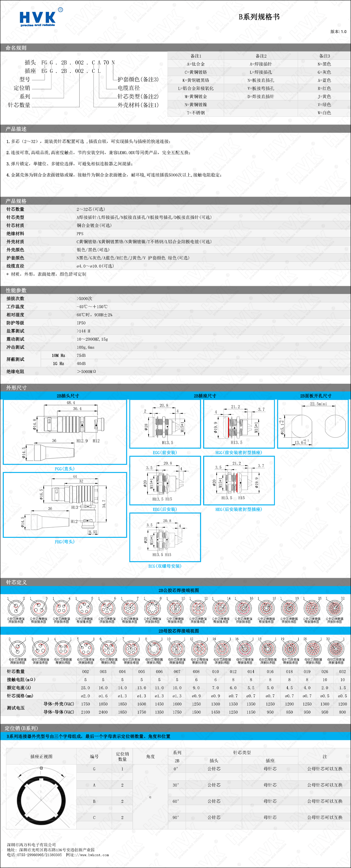Click the 90° angle cell
Screen dimensions: 351x868
pyautogui.click(x=176, y=817)
